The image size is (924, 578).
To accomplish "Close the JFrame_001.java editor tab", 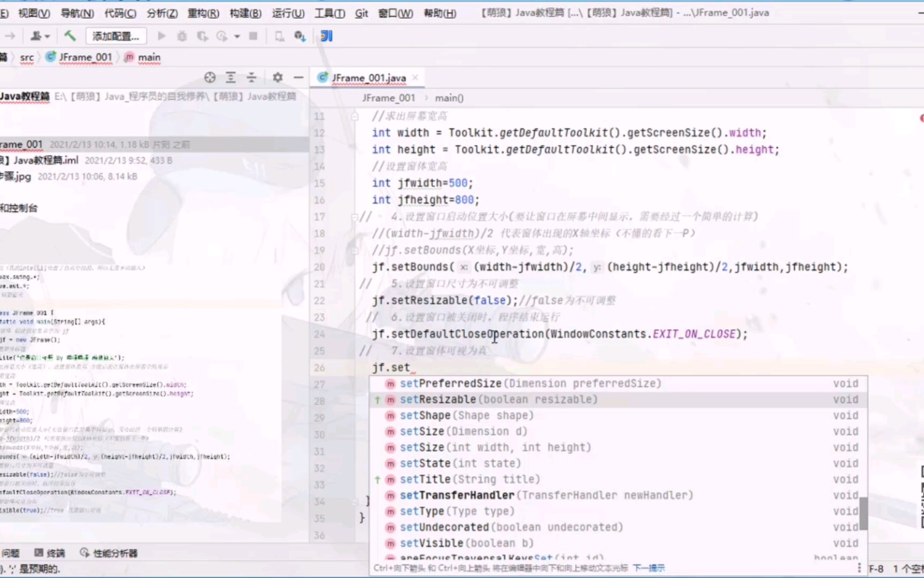I will point(415,78).
